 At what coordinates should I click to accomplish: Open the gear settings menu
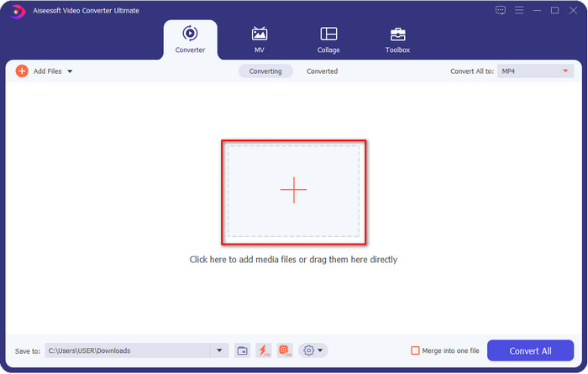click(x=312, y=350)
